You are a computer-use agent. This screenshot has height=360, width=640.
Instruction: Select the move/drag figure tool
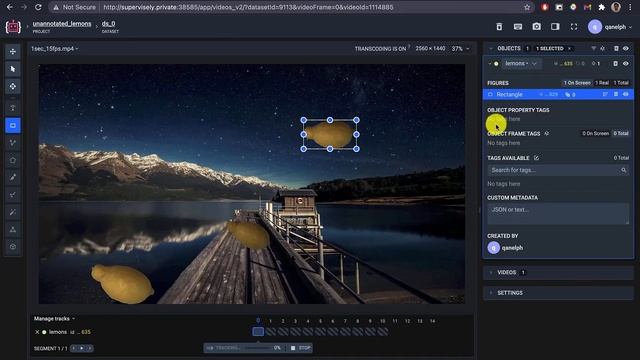pyautogui.click(x=13, y=87)
